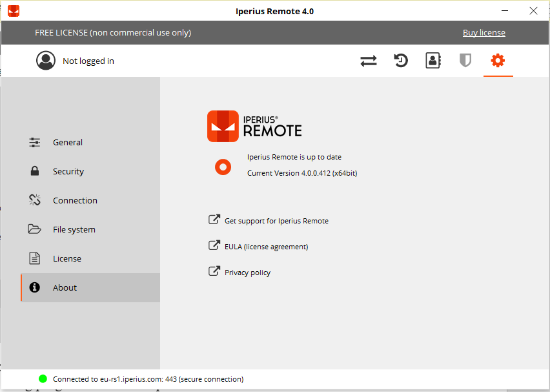The image size is (550, 392).
Task: Click the Buy license link
Action: pyautogui.click(x=484, y=33)
